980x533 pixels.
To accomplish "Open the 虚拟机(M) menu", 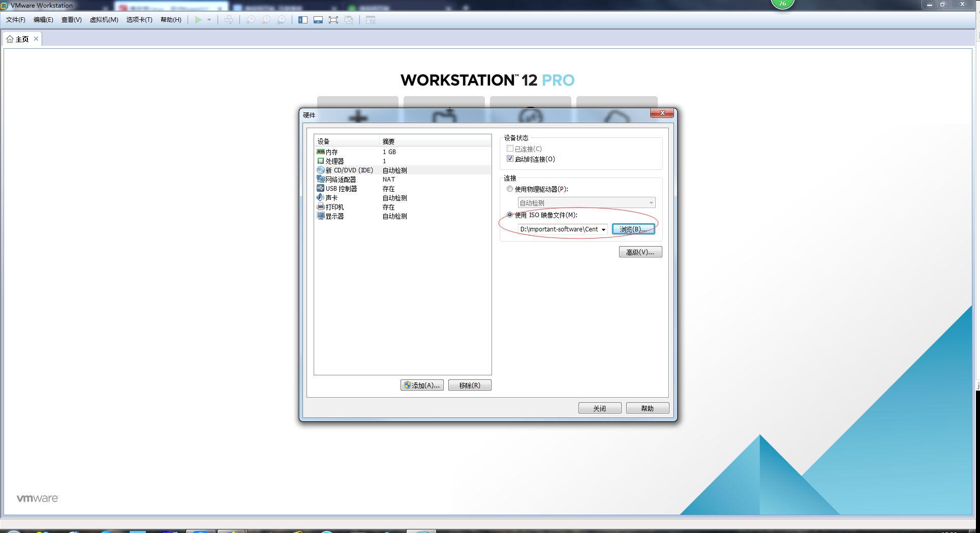I will [104, 20].
